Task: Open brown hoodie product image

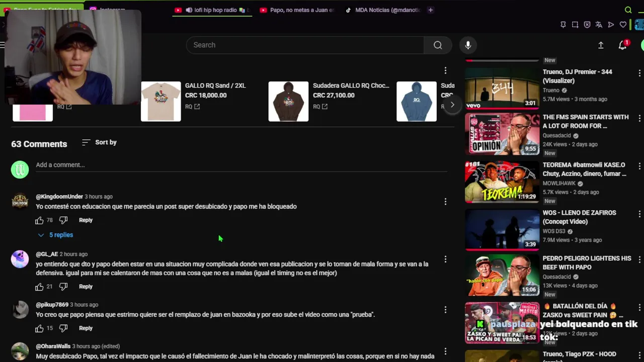Action: coord(288,102)
